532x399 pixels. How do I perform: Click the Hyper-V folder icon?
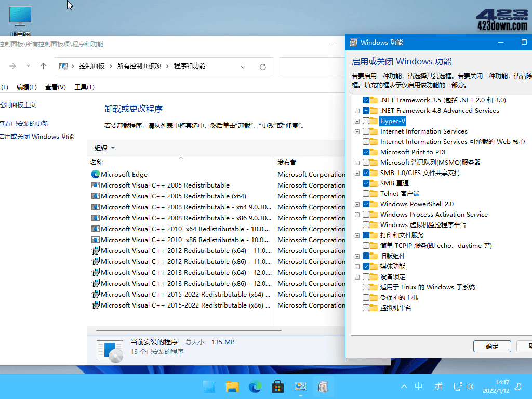point(374,121)
